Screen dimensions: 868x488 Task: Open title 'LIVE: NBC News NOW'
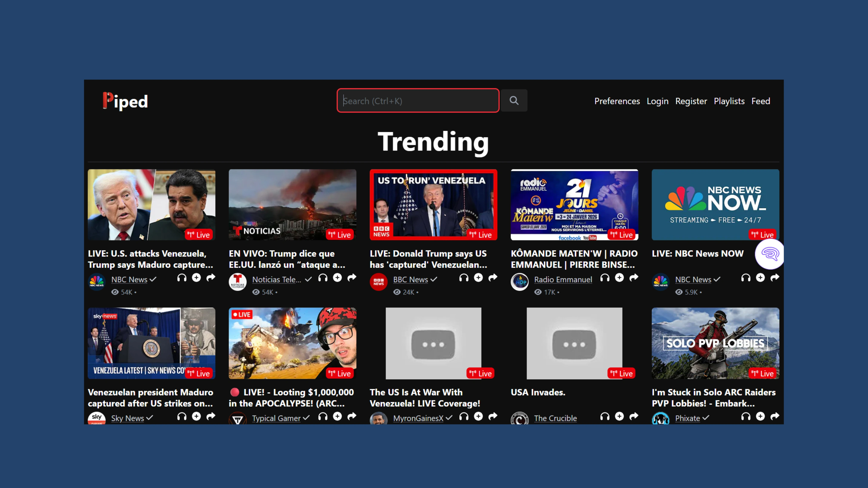698,254
